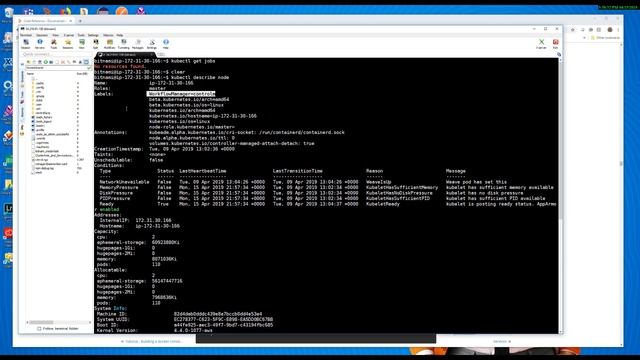Select the .config folder in file list
Viewport: 640px width, 360px height.
(x=40, y=87)
